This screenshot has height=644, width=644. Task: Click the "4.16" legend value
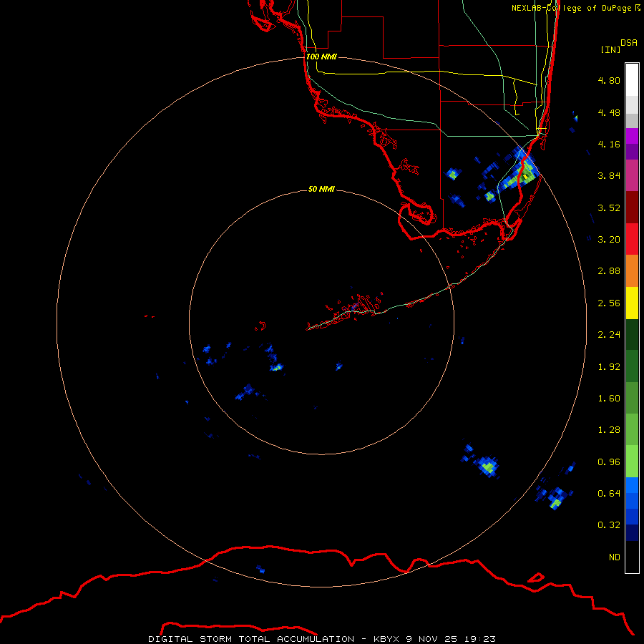[609, 144]
